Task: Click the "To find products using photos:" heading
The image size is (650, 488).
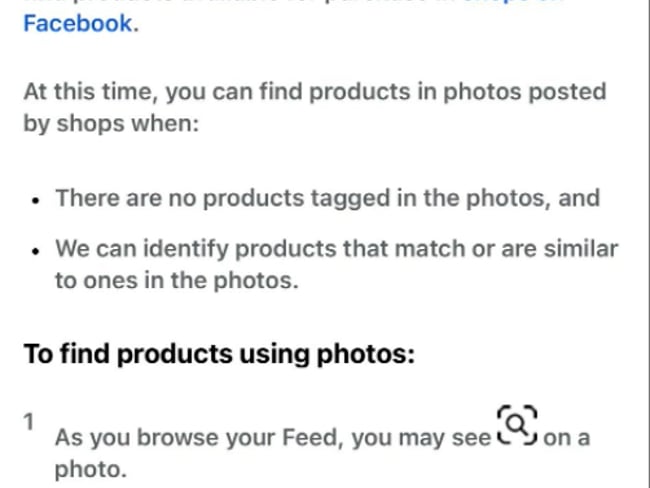Action: pyautogui.click(x=218, y=355)
